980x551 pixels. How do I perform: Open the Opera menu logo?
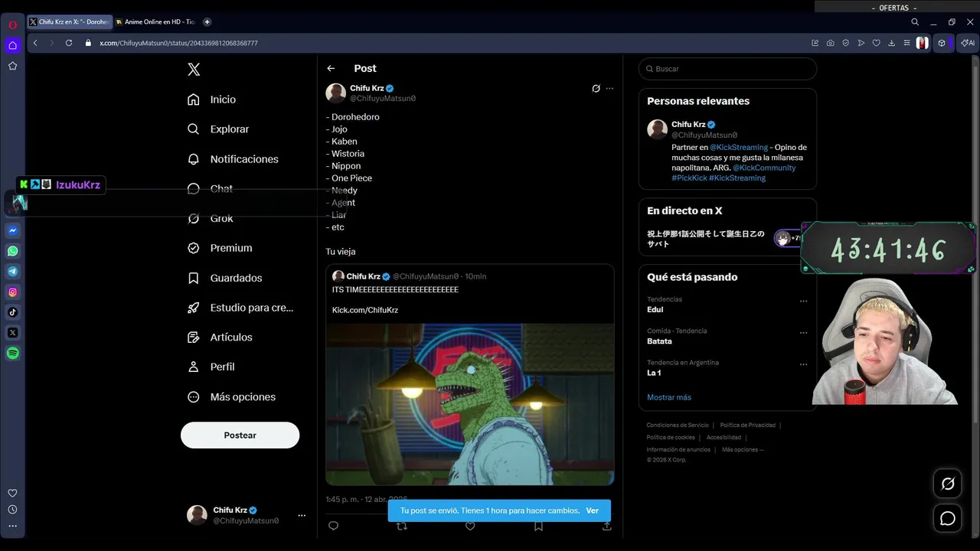pyautogui.click(x=13, y=24)
